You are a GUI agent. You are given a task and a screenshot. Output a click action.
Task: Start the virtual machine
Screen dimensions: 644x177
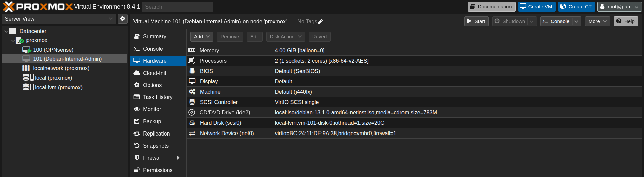tap(476, 21)
